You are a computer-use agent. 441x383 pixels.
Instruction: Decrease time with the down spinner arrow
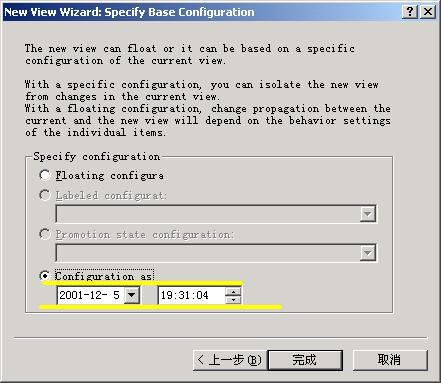[233, 300]
